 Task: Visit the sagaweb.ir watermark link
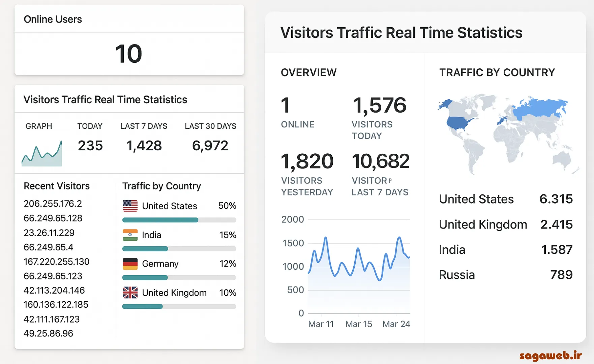551,355
